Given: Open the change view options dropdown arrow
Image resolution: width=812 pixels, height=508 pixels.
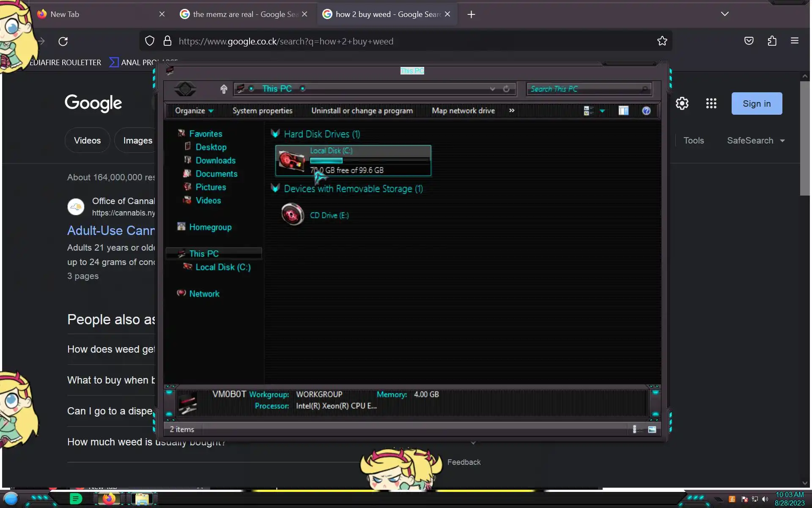Looking at the screenshot, I should (602, 111).
